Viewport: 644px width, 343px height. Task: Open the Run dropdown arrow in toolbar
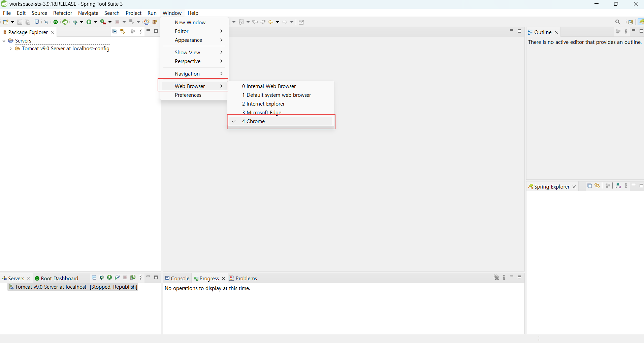point(96,22)
